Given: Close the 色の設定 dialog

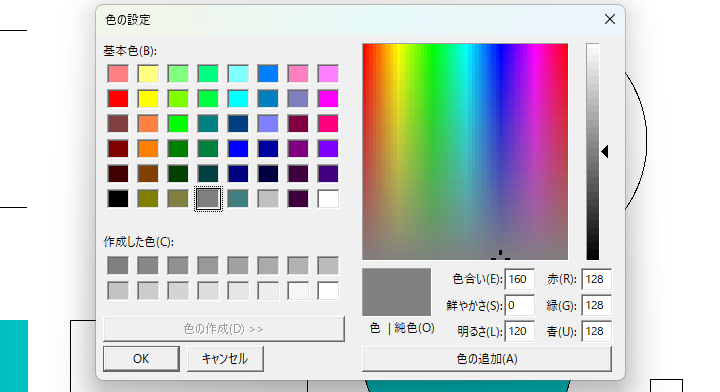Looking at the screenshot, I should click(x=610, y=19).
